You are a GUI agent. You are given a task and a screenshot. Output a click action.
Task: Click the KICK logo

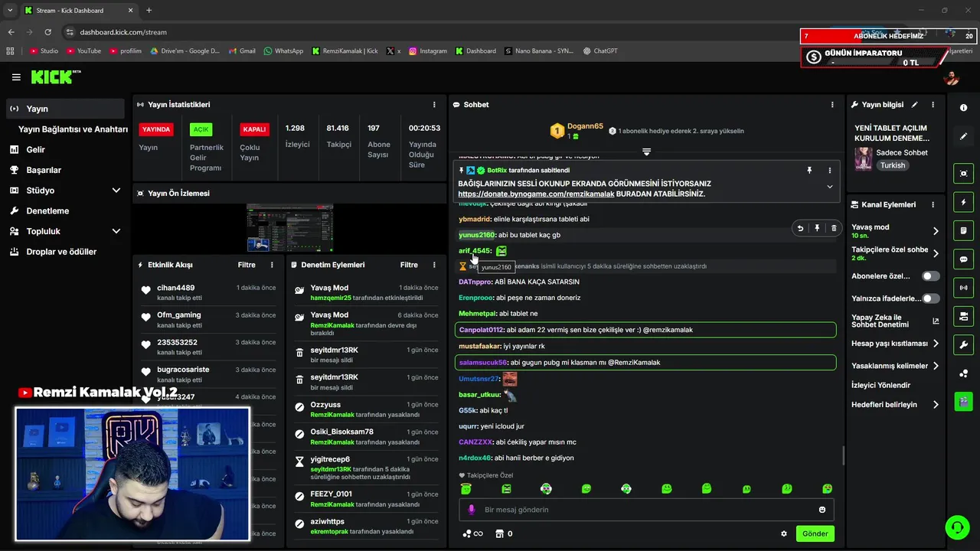(x=55, y=77)
